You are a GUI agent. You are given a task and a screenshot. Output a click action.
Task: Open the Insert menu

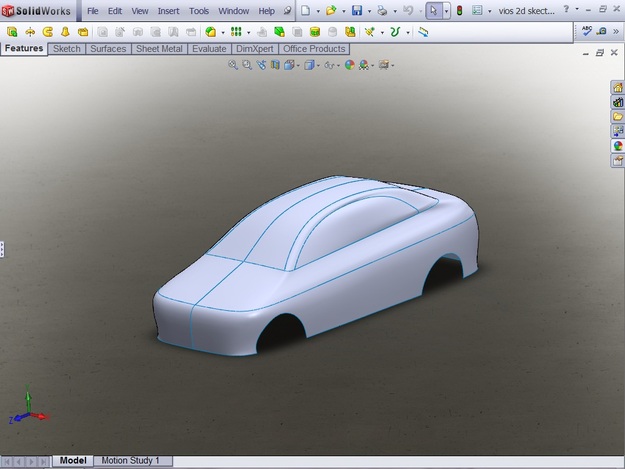tap(168, 11)
